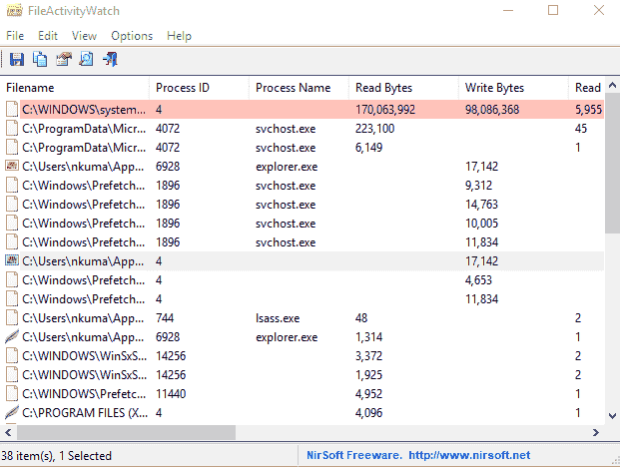Sort by the Filename column header
Viewport: 620px width, 467px height.
[75, 88]
